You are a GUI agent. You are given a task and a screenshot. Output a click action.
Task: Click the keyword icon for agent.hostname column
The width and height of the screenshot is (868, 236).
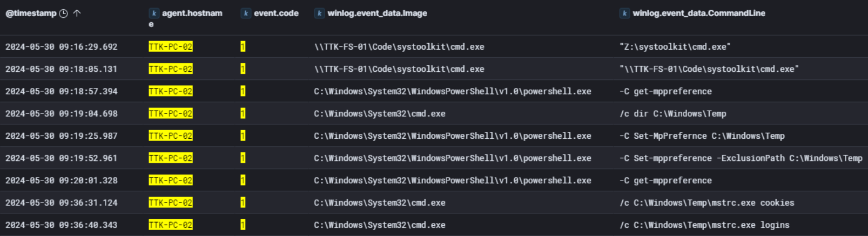pos(154,14)
